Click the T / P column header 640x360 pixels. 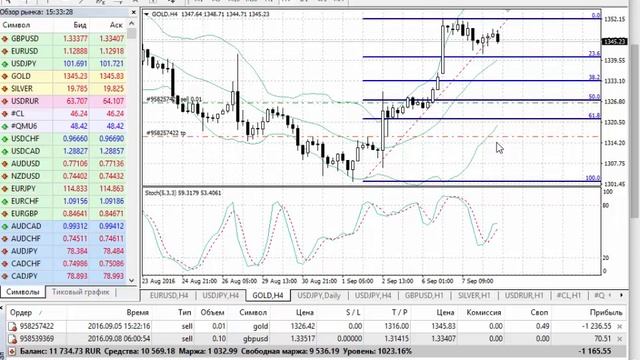tap(399, 313)
